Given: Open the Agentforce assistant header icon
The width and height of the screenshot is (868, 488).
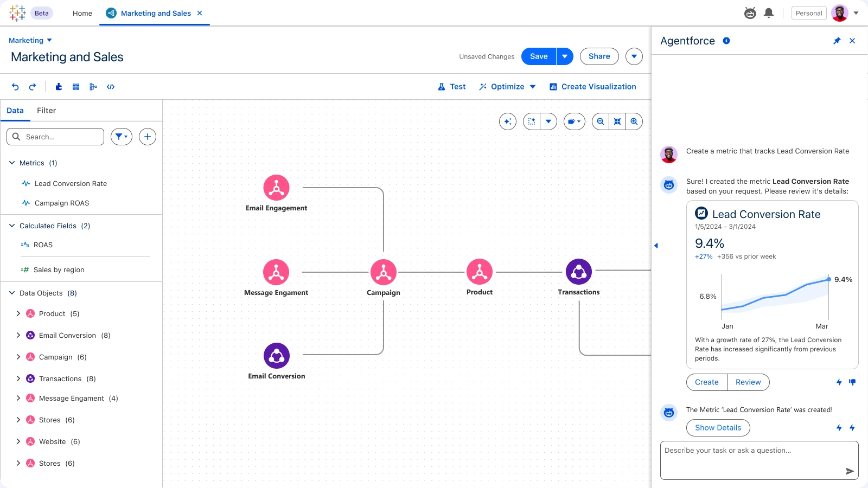Looking at the screenshot, I should tap(750, 13).
